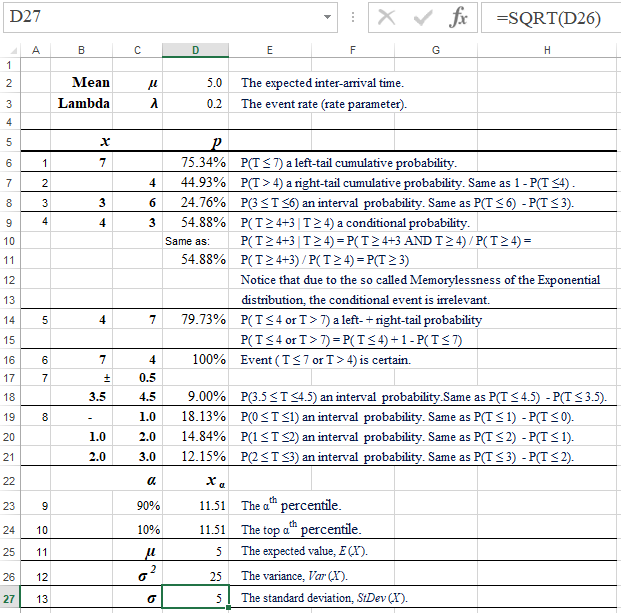Click the Cancel X icon in formula bar
Screen dimensions: 621x613
coord(388,18)
